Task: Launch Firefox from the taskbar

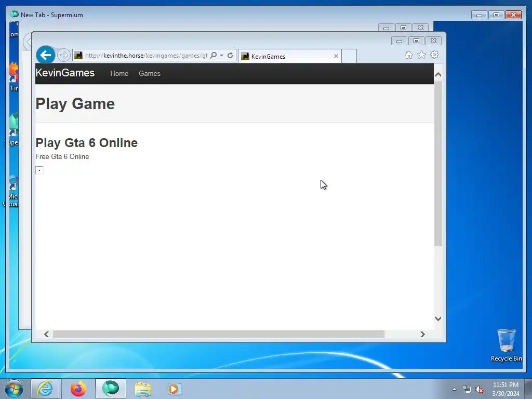Action: 78,389
